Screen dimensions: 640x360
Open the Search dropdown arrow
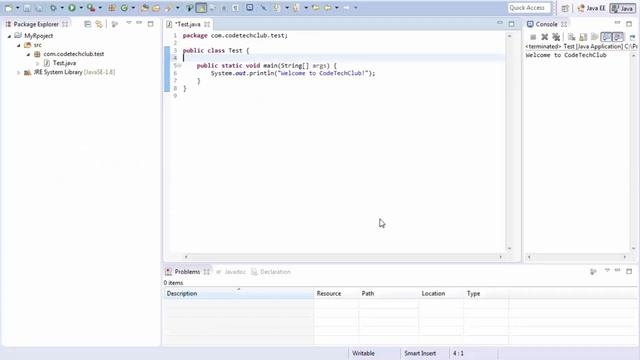pyautogui.click(x=178, y=8)
